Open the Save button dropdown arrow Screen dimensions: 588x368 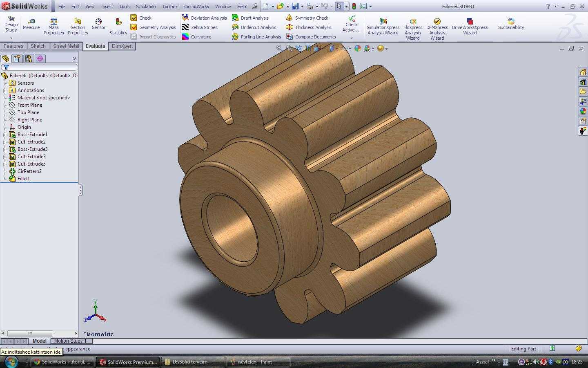302,7
